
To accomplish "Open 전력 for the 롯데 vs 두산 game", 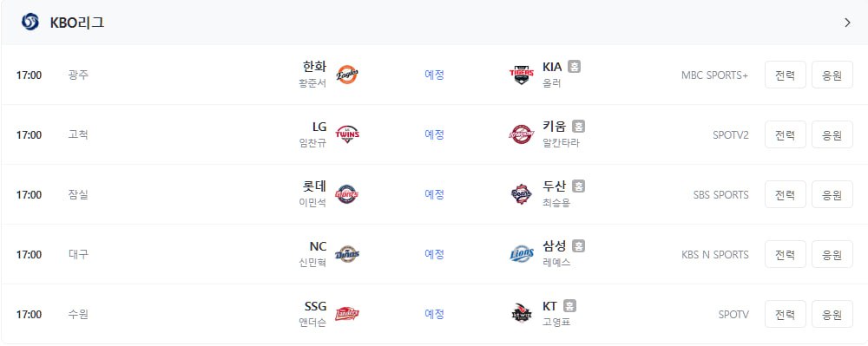I will [x=785, y=194].
